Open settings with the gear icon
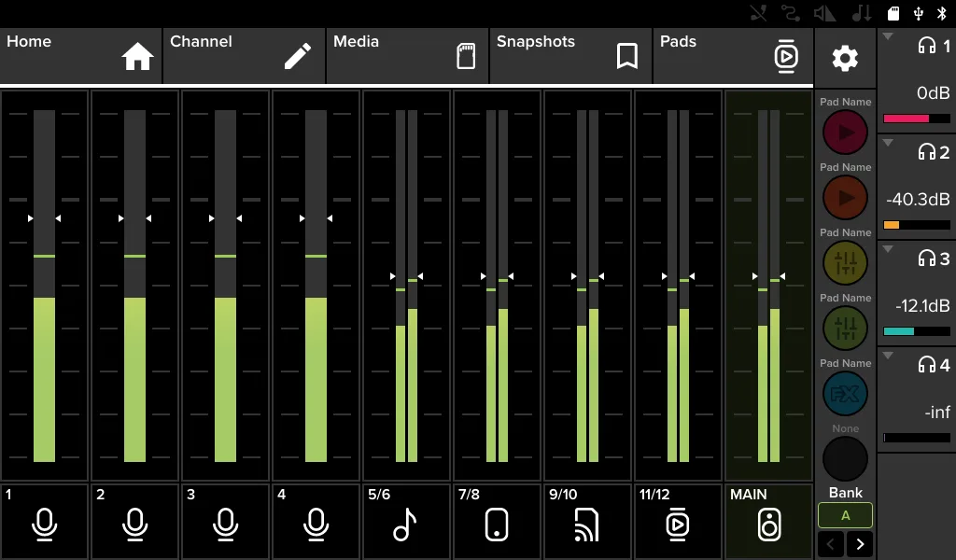 (845, 58)
